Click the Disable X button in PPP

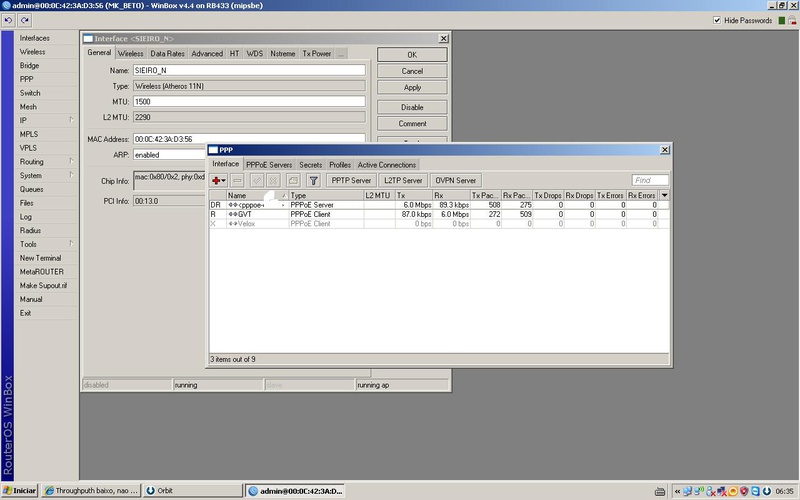(x=273, y=181)
